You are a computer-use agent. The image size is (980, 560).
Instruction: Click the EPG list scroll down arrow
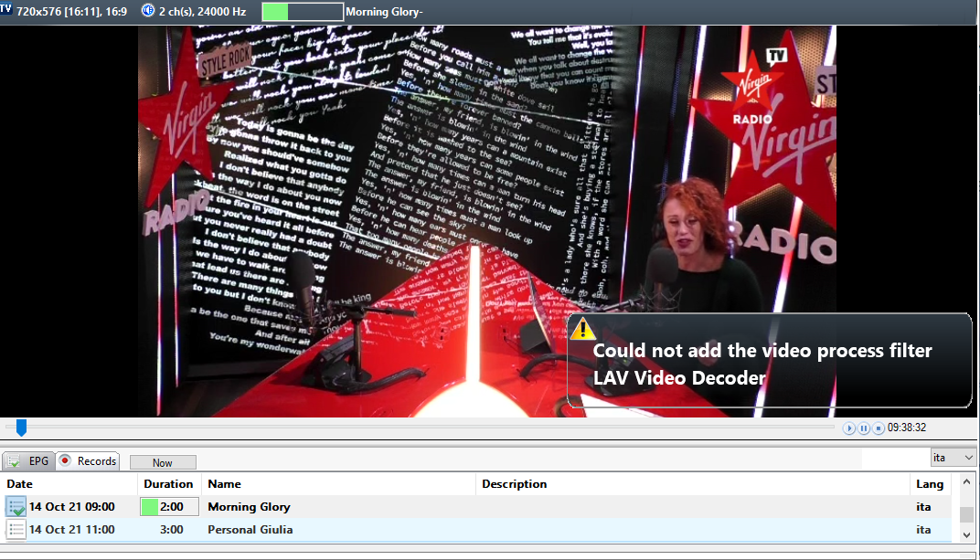[x=966, y=535]
